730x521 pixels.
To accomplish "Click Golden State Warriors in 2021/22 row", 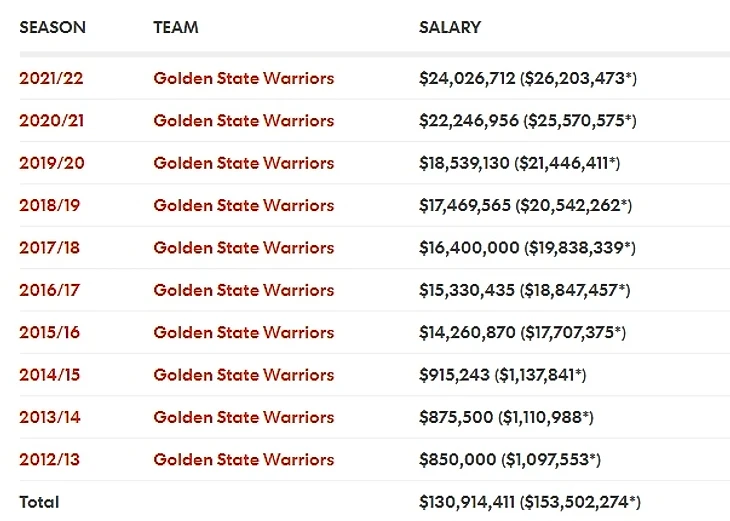I will [x=243, y=78].
